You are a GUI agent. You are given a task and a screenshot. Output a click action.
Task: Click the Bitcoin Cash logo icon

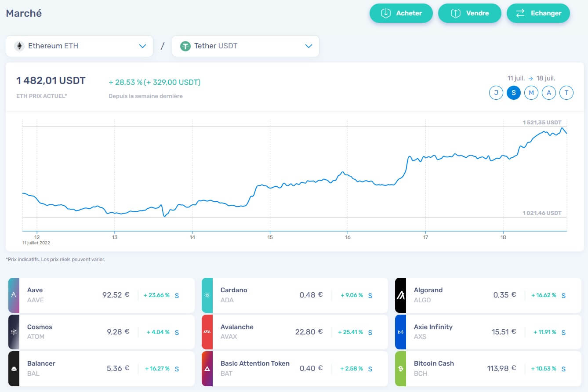400,368
